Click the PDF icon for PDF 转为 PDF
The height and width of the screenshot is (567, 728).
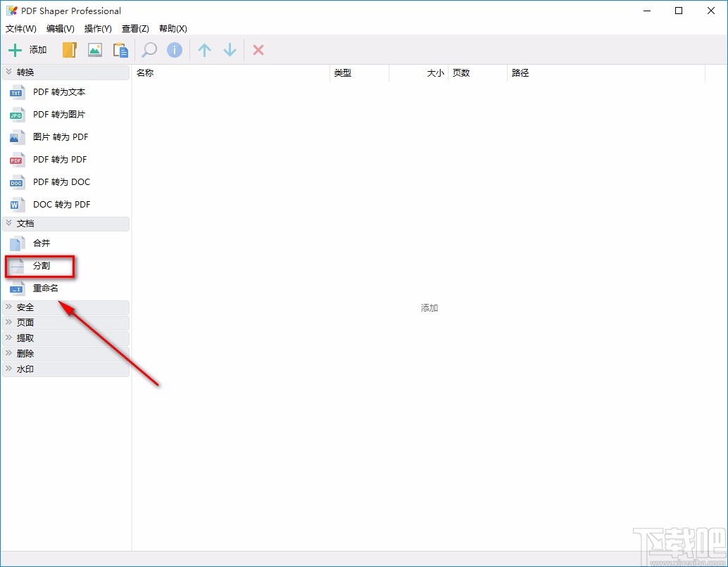17,160
